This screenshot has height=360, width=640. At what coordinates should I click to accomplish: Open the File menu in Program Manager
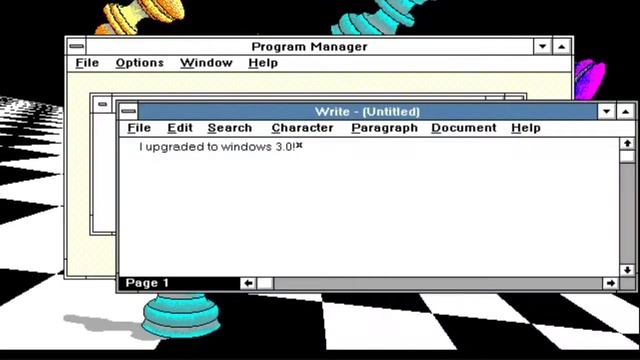(x=87, y=63)
